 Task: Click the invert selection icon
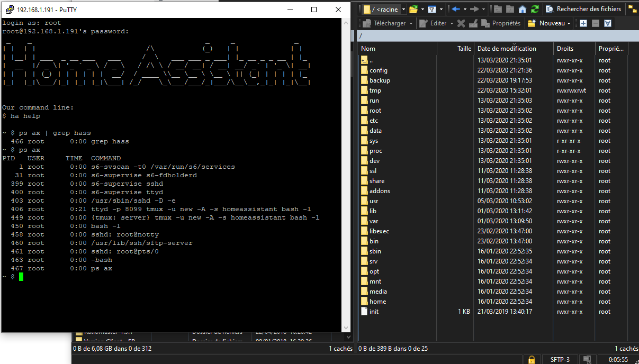tap(608, 23)
